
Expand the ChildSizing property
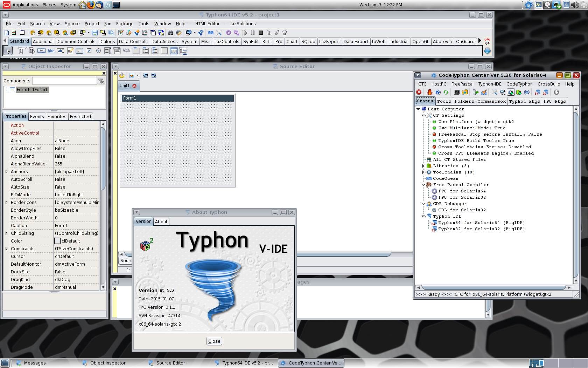coord(6,233)
